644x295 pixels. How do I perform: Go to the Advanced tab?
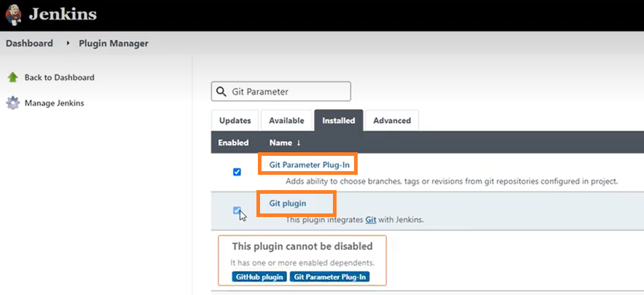tap(392, 121)
